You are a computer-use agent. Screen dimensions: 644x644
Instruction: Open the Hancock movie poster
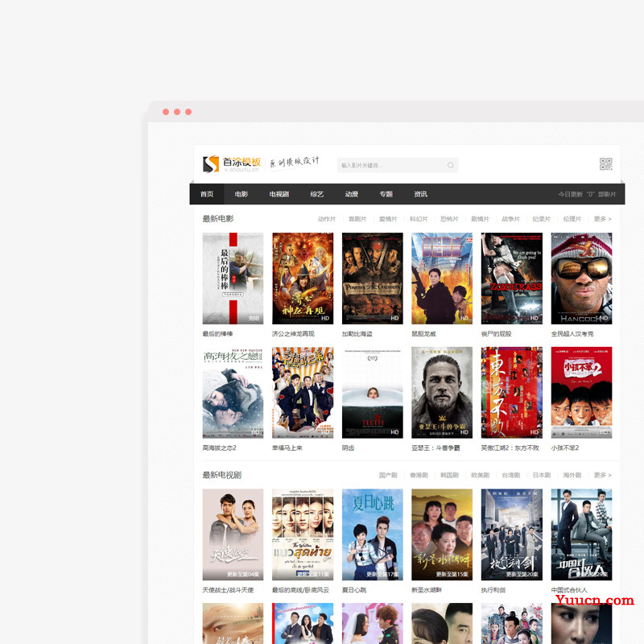[581, 279]
